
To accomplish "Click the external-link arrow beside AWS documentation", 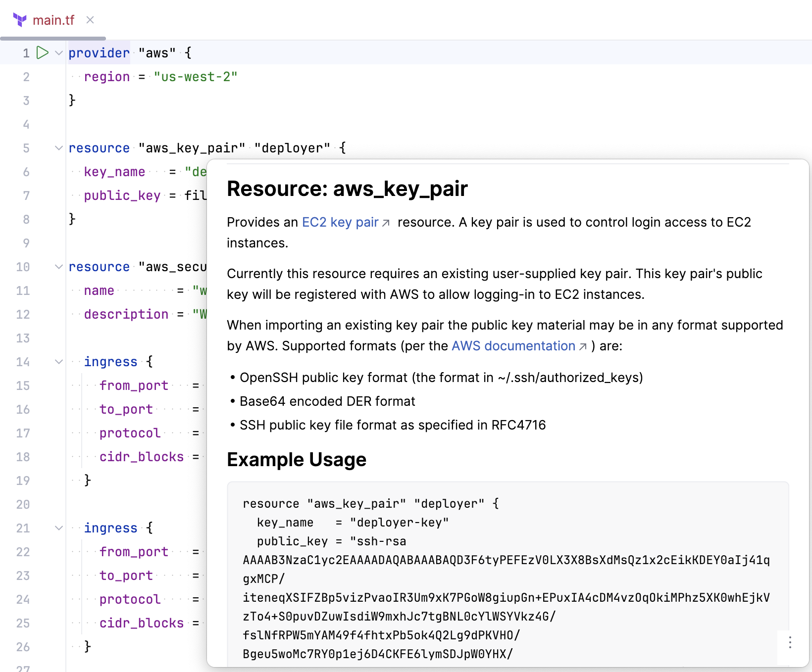I will 582,346.
